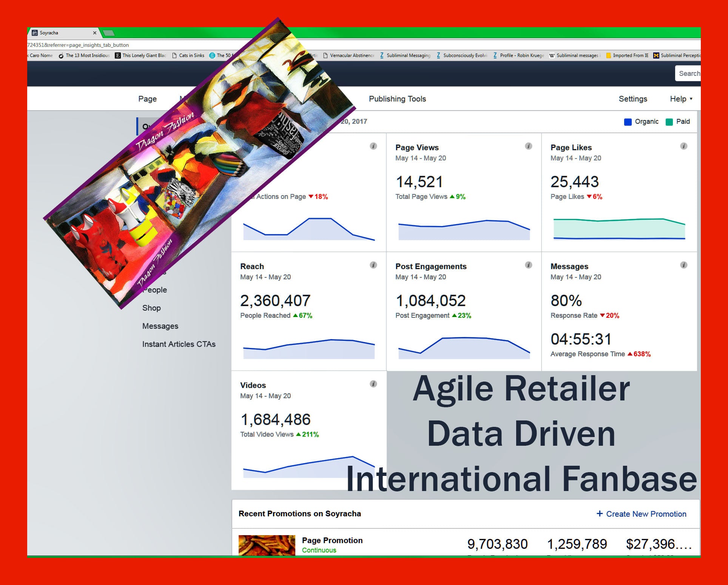Click the Post Engagements chart
The image size is (728, 585).
(x=464, y=348)
